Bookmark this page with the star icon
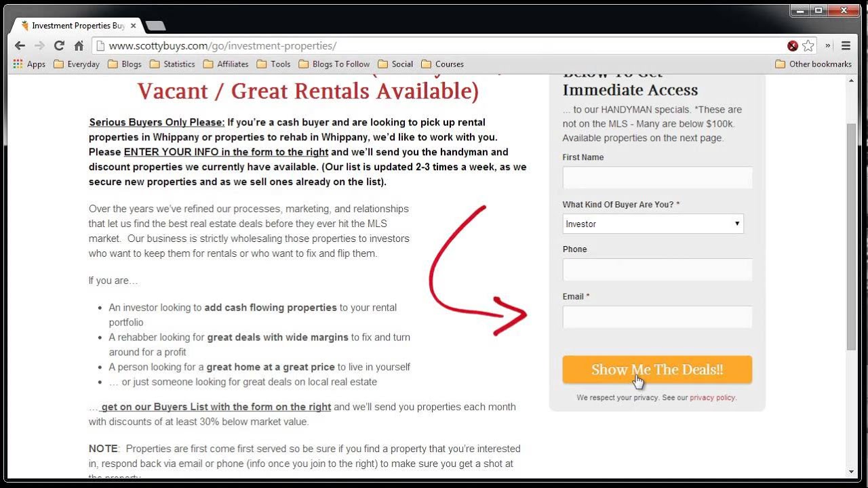The width and height of the screenshot is (868, 488). click(x=808, y=45)
